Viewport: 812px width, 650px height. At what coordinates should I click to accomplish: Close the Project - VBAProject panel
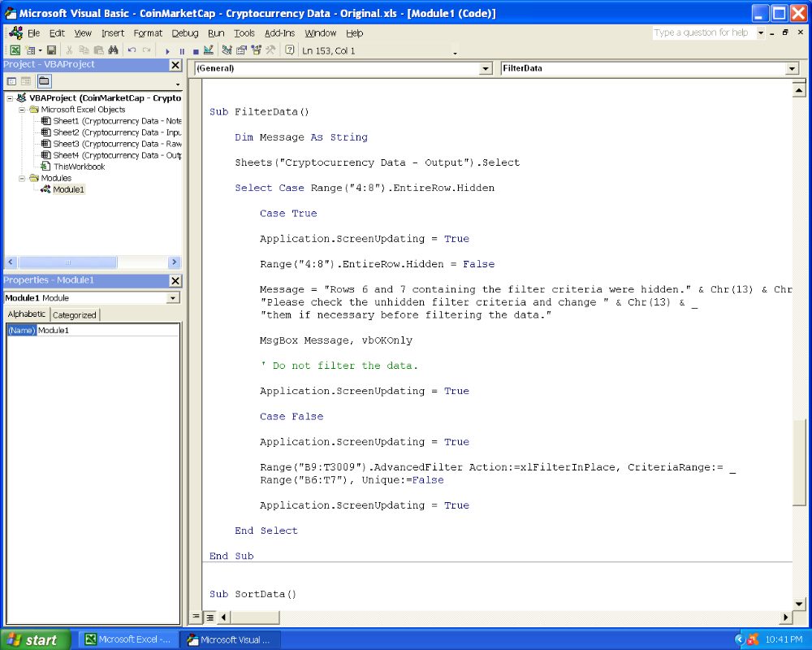tap(175, 65)
